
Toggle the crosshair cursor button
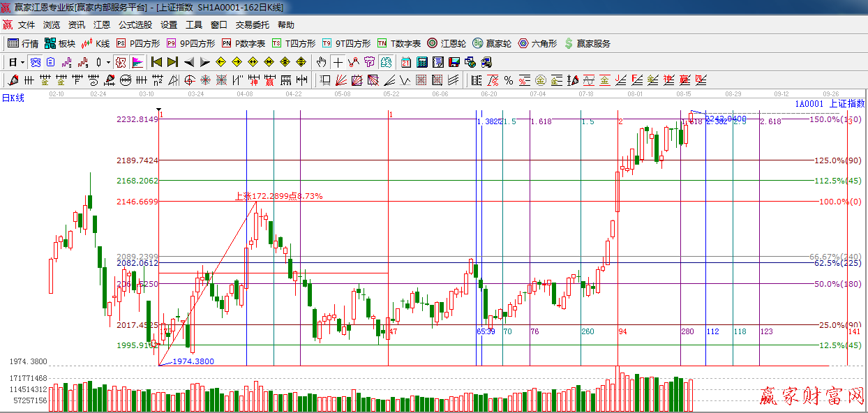pyautogui.click(x=338, y=62)
